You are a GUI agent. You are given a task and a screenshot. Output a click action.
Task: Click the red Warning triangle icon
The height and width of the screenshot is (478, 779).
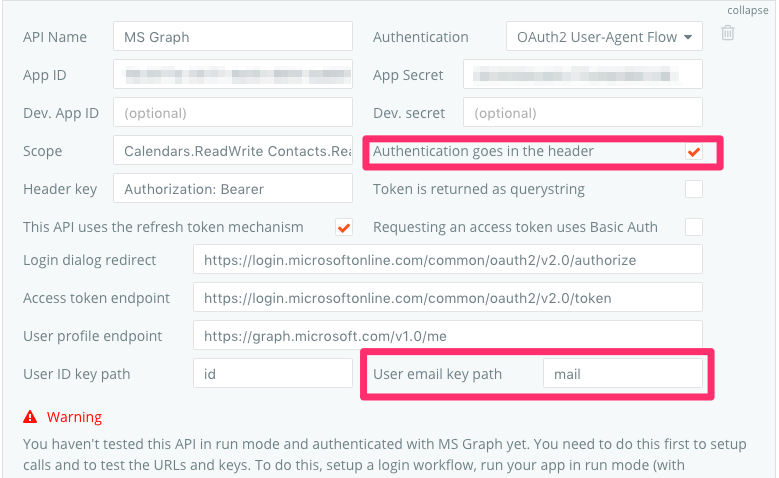coord(30,416)
